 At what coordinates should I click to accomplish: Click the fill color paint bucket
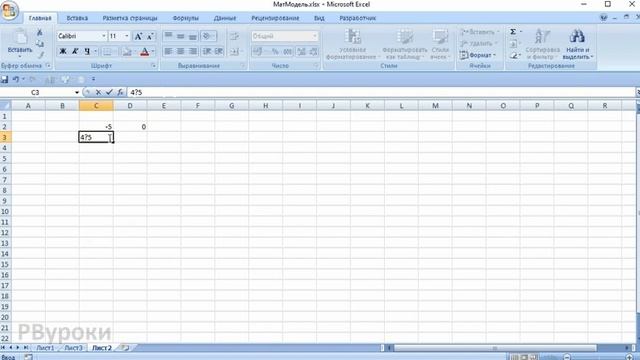coord(127,51)
